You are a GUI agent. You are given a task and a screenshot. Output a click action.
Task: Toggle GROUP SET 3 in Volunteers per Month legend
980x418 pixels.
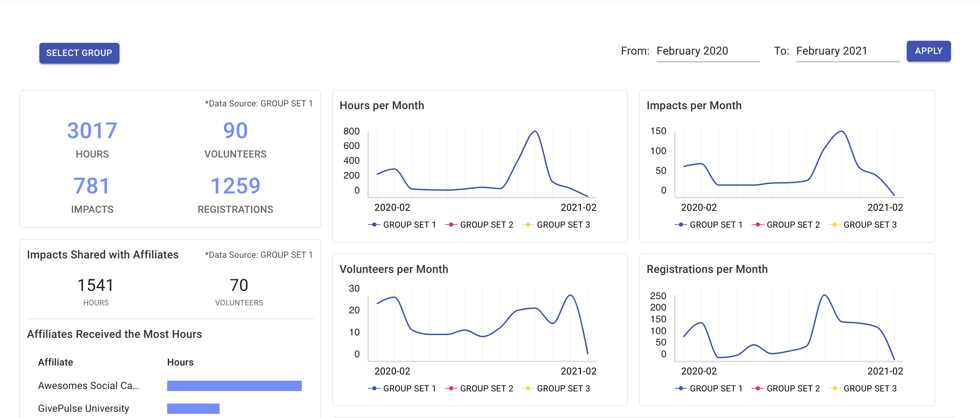pos(556,388)
